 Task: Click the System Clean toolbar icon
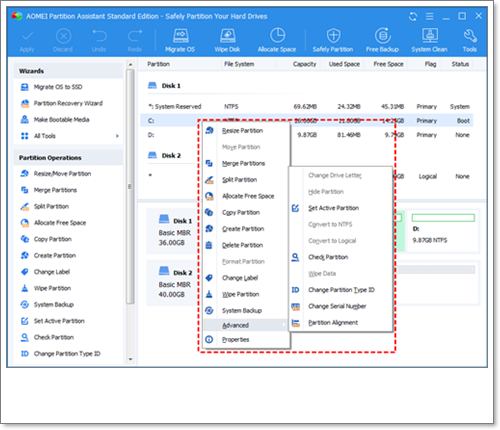[x=429, y=40]
